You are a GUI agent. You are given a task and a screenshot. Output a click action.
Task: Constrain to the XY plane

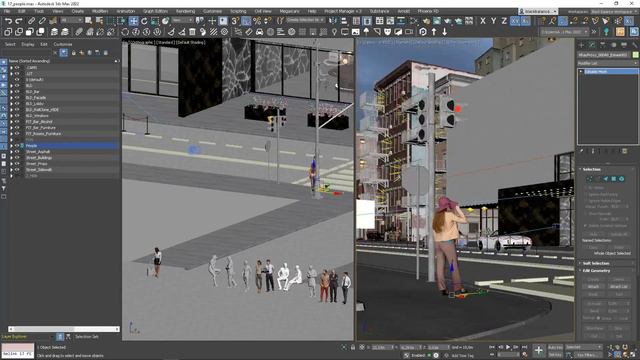pyautogui.click(x=515, y=21)
